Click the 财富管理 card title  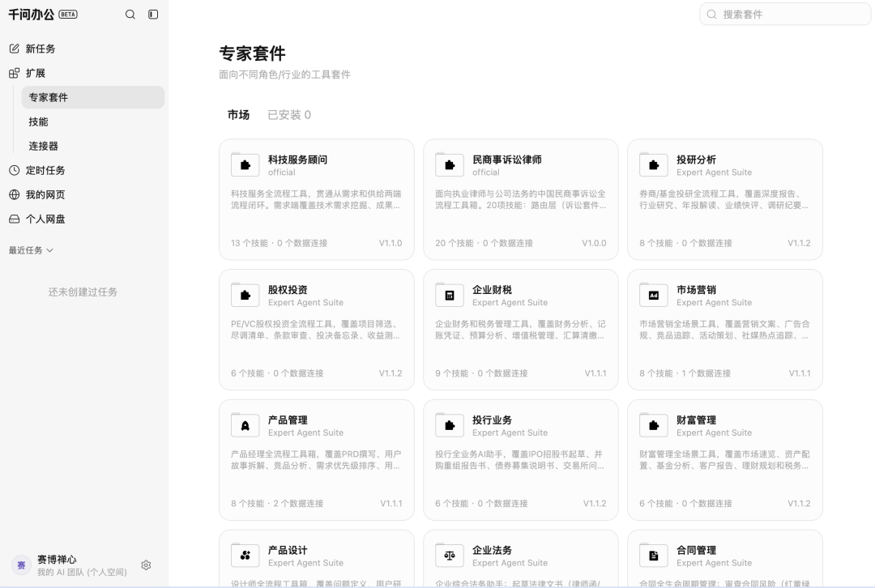[696, 420]
